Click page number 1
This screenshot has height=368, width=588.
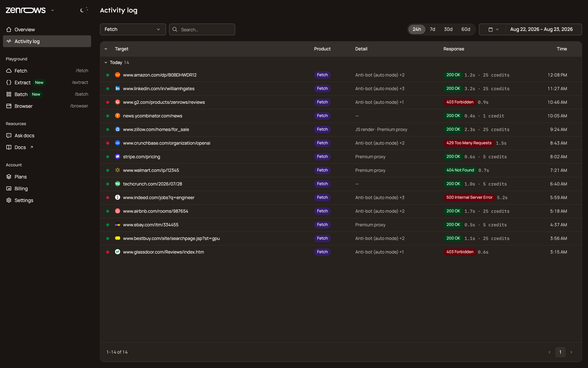(560, 352)
